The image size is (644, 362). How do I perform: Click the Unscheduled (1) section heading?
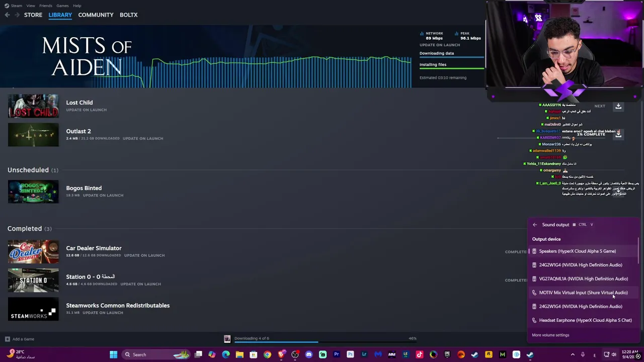click(33, 170)
